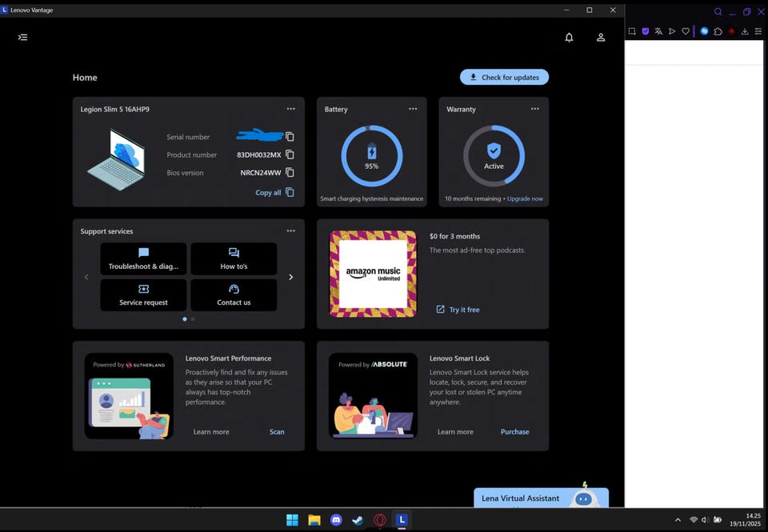This screenshot has width=768, height=532.
Task: Click the Wi-Fi icon in system tray
Action: pyautogui.click(x=693, y=520)
